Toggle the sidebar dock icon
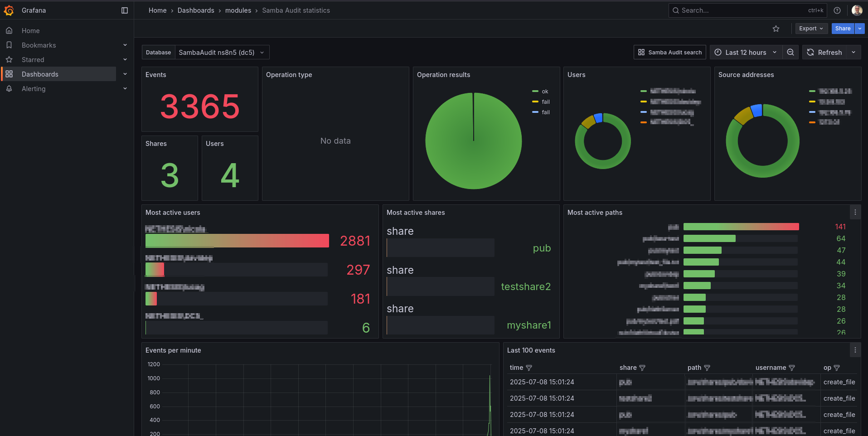Viewport: 868px width, 436px height. [x=125, y=10]
